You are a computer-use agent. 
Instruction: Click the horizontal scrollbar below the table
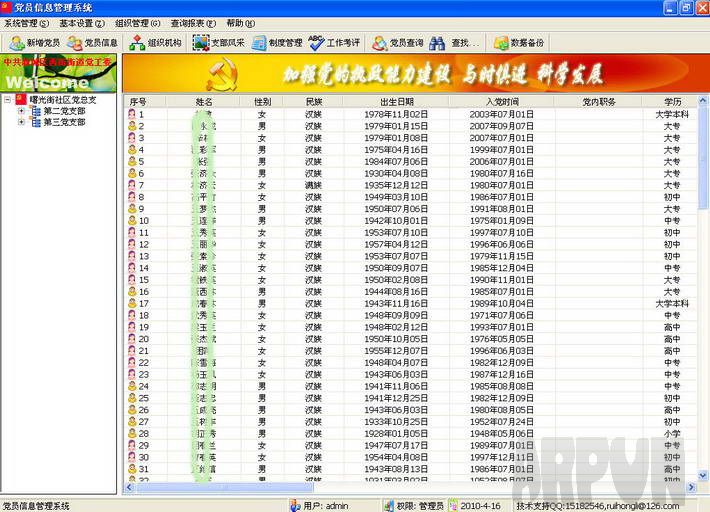[400, 487]
